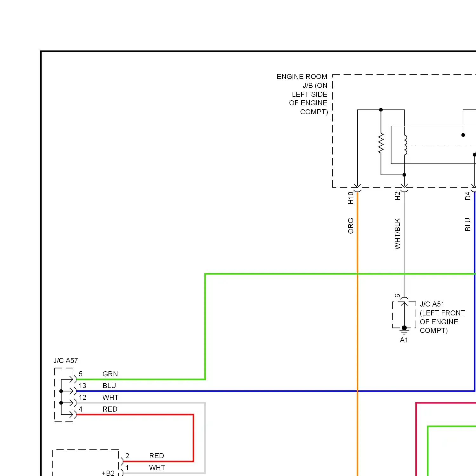Click the horizontal green wire above J/C A51
This screenshot has height=476, width=476.
(340, 274)
